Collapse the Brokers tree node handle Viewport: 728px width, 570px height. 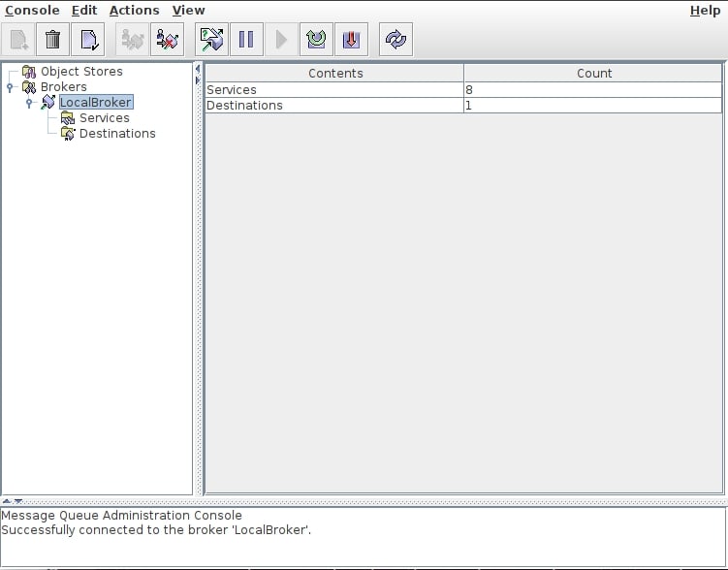(x=11, y=87)
